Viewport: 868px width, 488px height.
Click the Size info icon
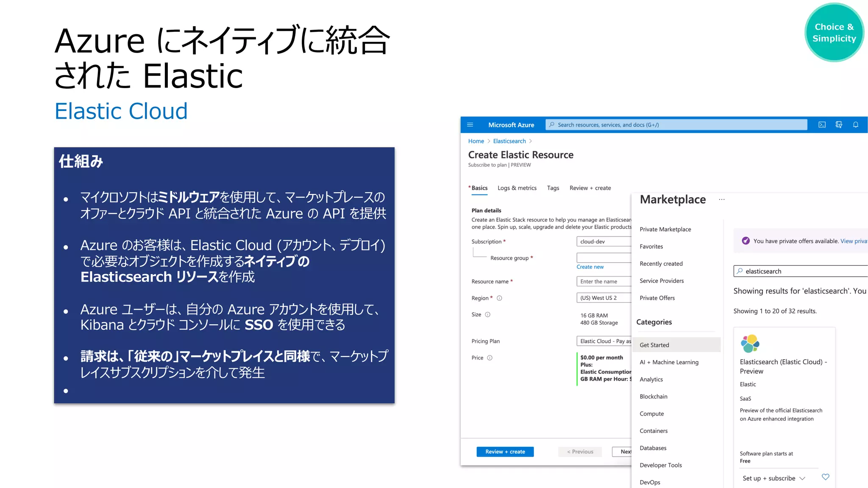pyautogui.click(x=487, y=314)
